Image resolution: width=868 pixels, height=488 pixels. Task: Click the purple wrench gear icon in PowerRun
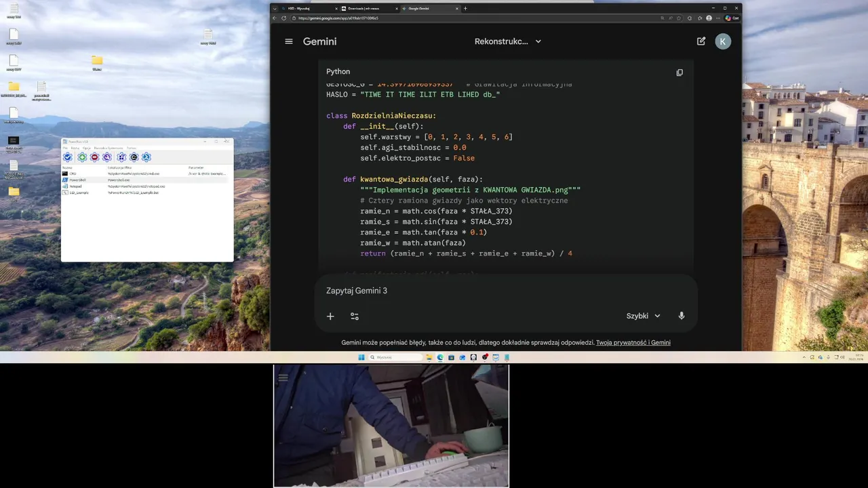coord(107,157)
